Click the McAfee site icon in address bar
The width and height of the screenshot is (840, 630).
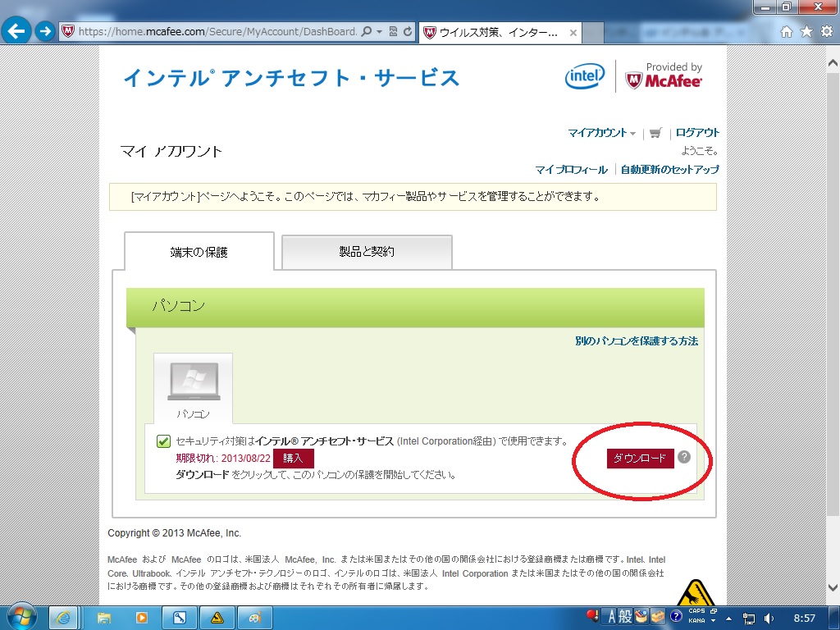(67, 31)
